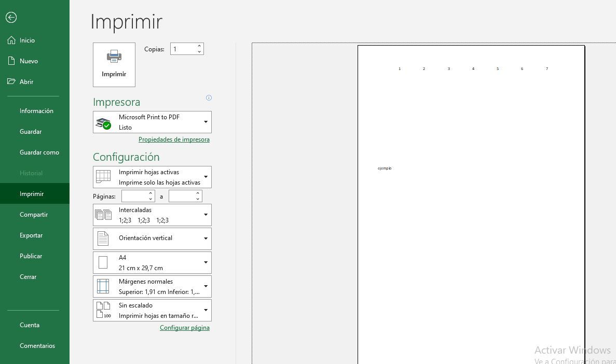Click the back arrow icon
The width and height of the screenshot is (616, 364).
point(11,18)
